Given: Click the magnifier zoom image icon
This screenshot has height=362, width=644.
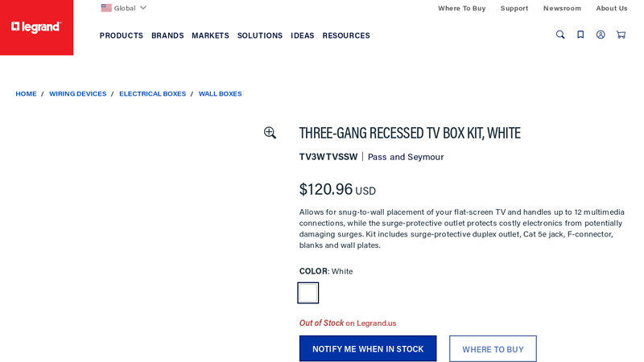Looking at the screenshot, I should (270, 133).
